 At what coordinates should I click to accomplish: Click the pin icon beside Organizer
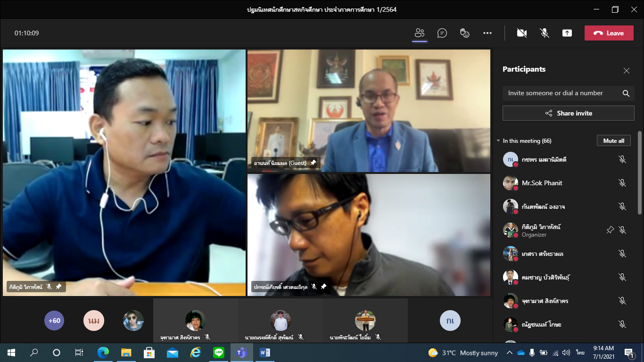(x=610, y=230)
